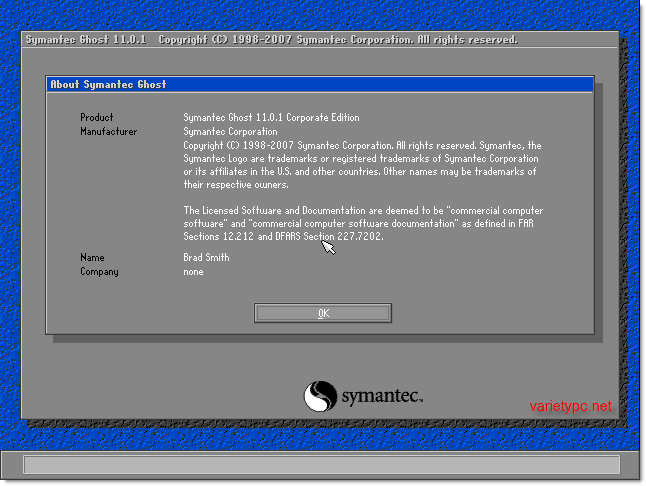646x486 pixels.
Task: Click the 'Manufacturer' label
Action: [108, 131]
